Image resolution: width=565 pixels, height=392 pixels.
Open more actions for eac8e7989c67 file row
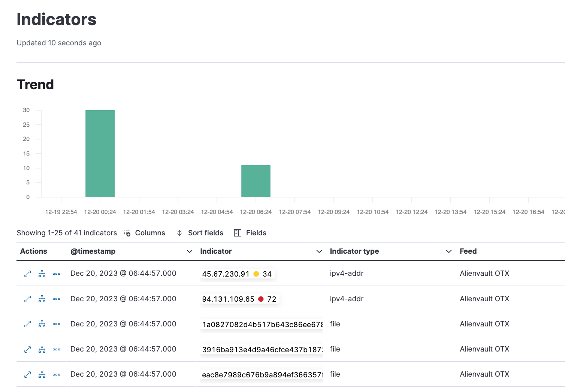point(57,374)
